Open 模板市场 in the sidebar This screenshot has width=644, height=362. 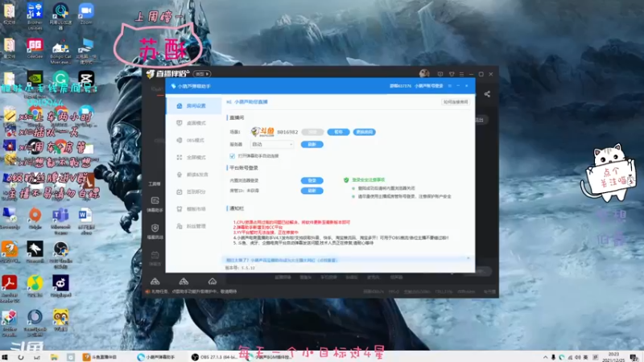point(193,209)
